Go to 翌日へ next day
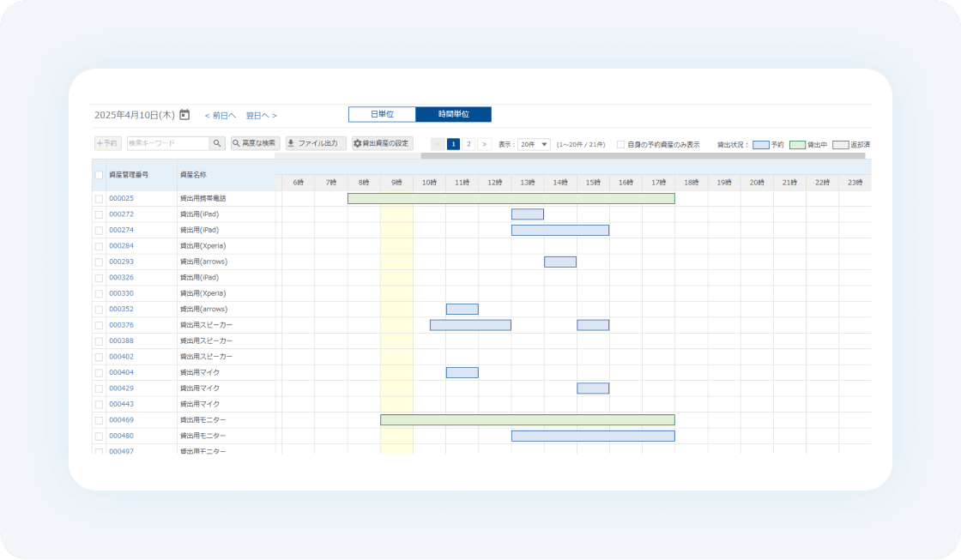The height and width of the screenshot is (560, 961). [x=262, y=115]
